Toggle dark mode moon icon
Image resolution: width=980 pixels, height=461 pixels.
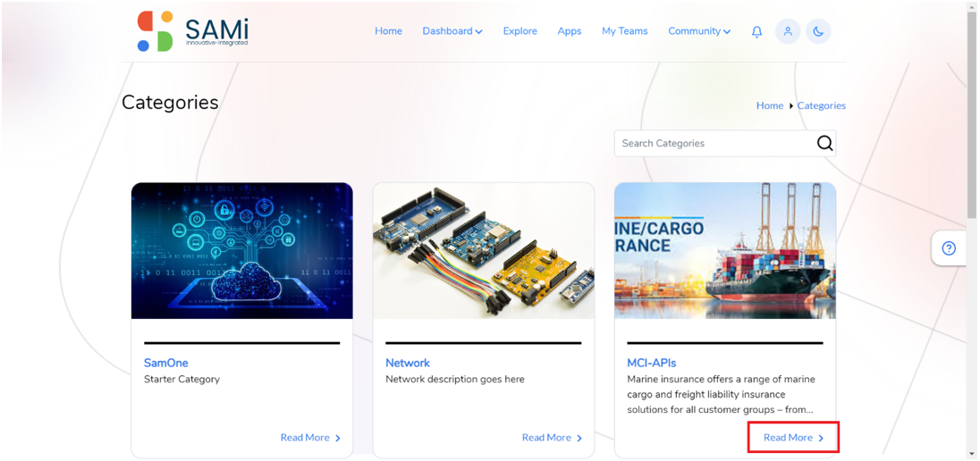[818, 31]
